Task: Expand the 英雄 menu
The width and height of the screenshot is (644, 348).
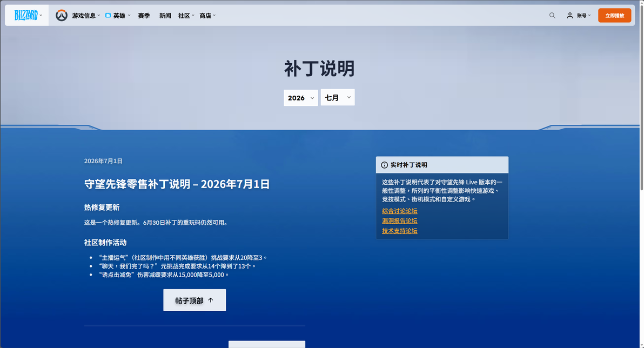Action: (122, 15)
